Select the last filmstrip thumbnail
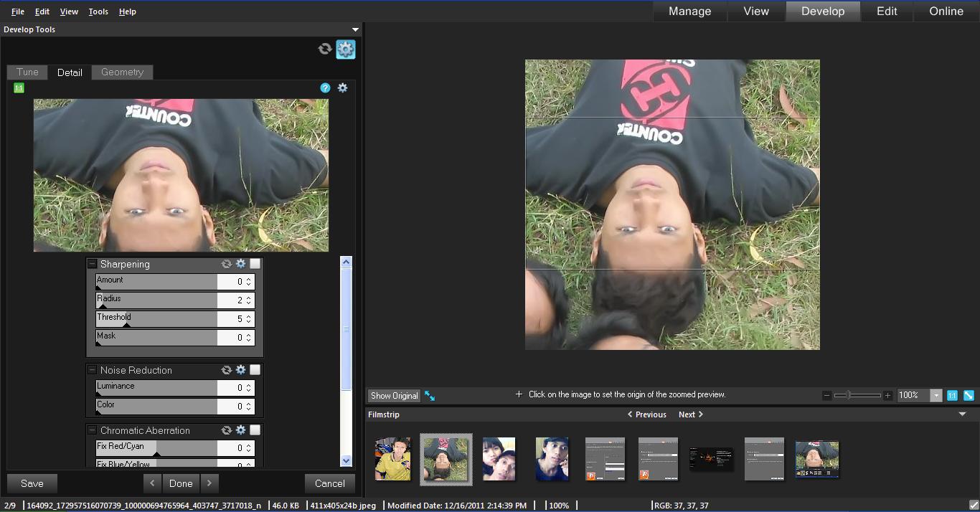 pos(817,459)
